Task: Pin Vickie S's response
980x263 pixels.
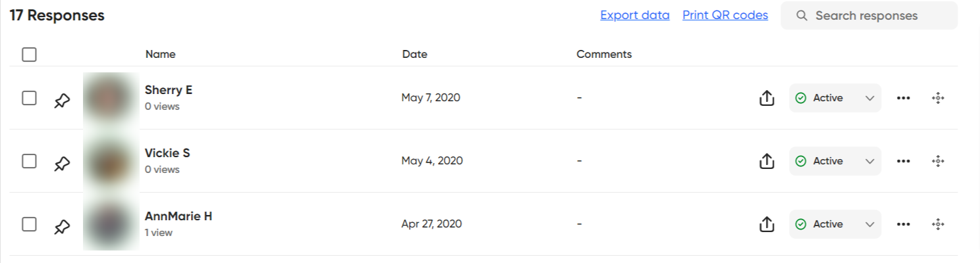Action: pyautogui.click(x=62, y=164)
